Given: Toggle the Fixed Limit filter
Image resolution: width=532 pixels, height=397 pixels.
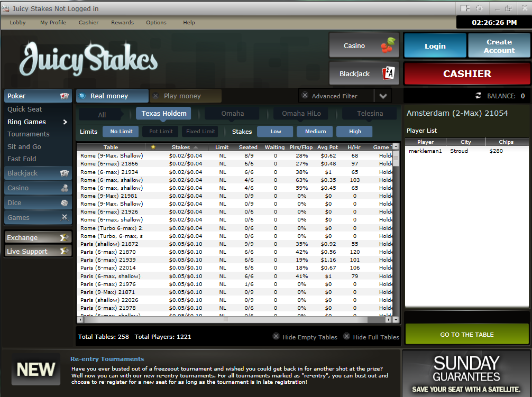Looking at the screenshot, I should [200, 131].
